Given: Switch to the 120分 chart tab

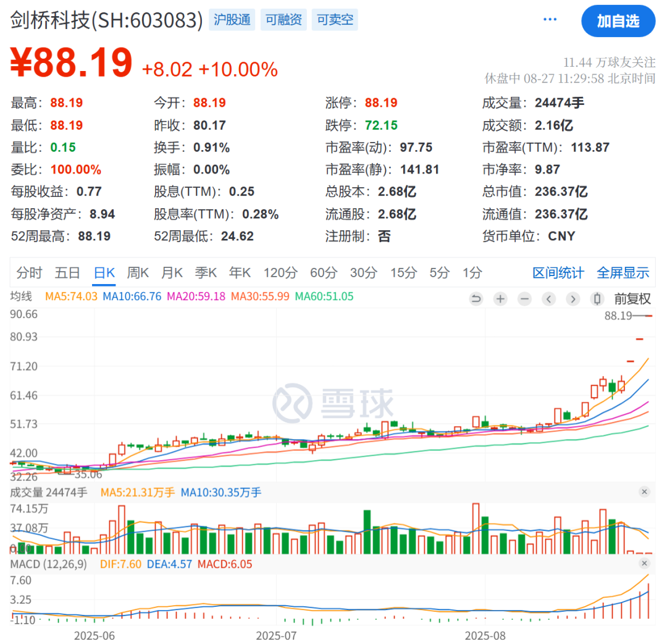Looking at the screenshot, I should (x=280, y=272).
